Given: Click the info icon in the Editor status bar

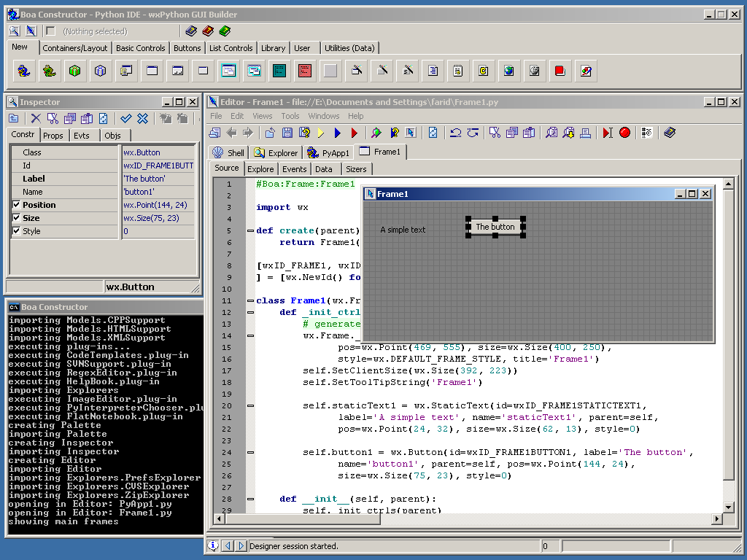Looking at the screenshot, I should (213, 545).
